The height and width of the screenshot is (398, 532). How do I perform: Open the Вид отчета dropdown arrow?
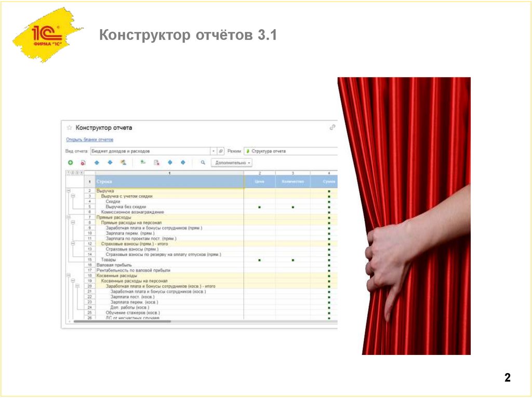click(x=214, y=150)
